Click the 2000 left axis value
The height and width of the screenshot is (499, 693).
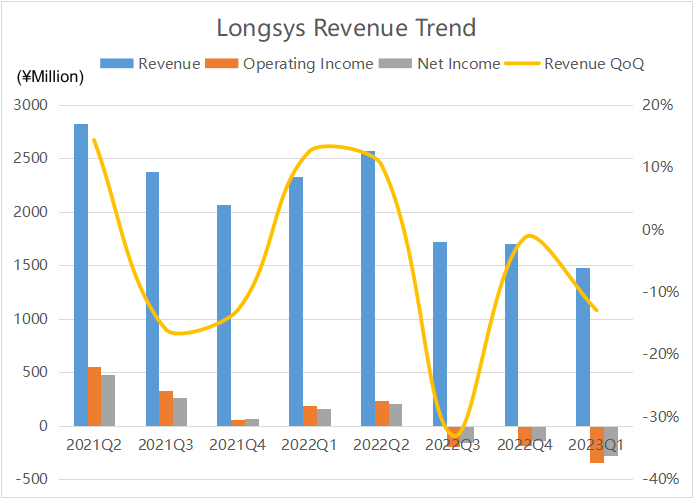coord(30,212)
